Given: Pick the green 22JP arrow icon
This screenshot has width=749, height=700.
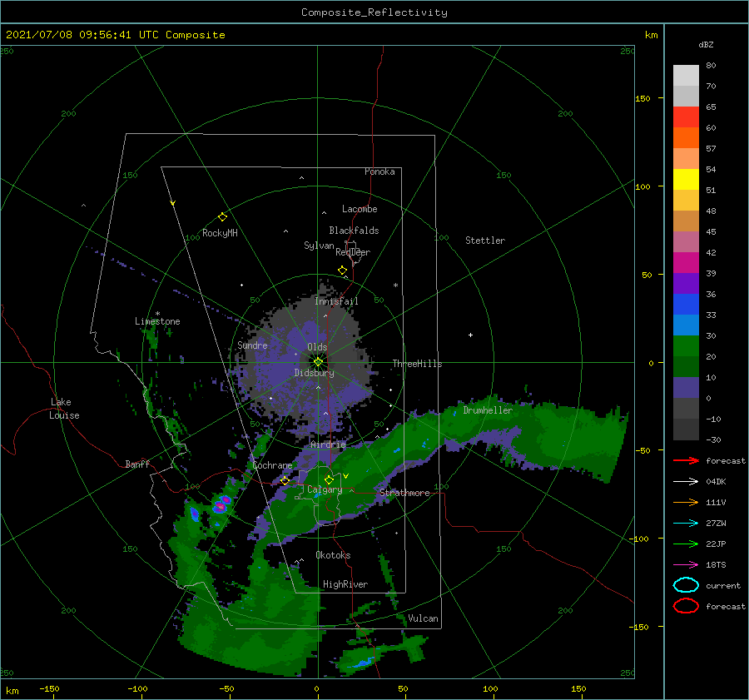Looking at the screenshot, I should coord(686,544).
